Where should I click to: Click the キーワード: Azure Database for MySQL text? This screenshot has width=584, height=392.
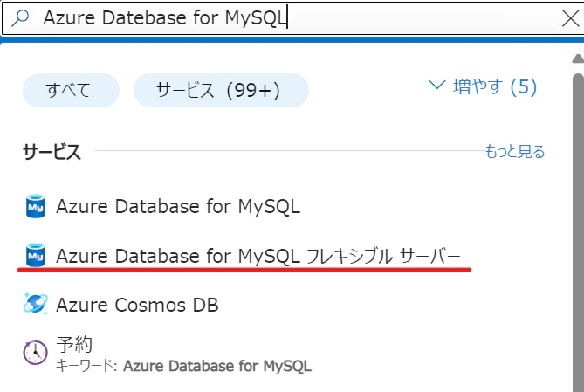pyautogui.click(x=183, y=366)
